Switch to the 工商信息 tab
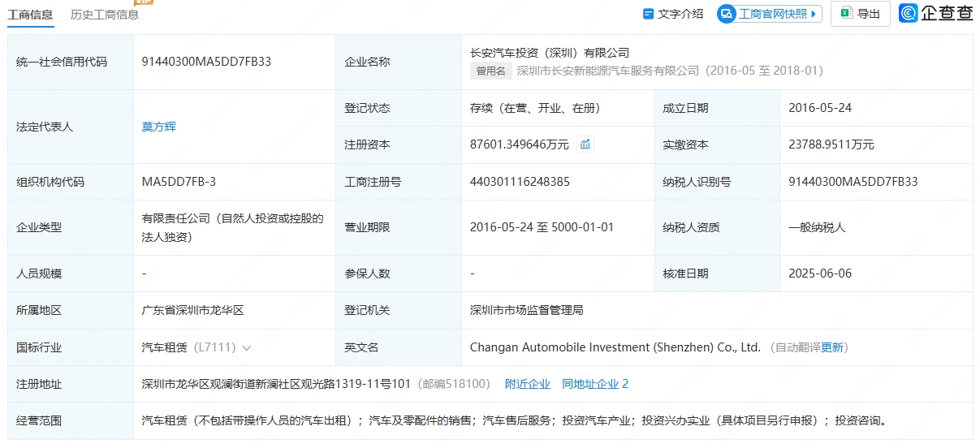 tap(31, 14)
